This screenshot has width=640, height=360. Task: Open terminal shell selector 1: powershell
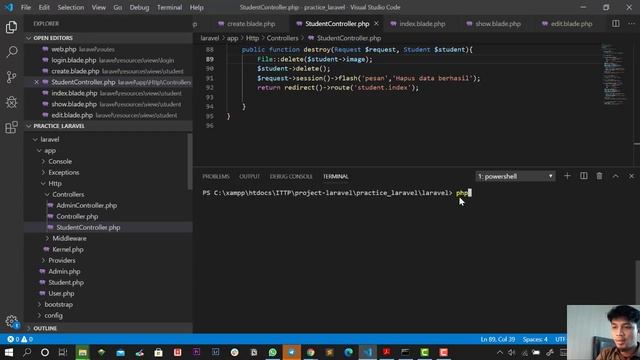[515, 176]
